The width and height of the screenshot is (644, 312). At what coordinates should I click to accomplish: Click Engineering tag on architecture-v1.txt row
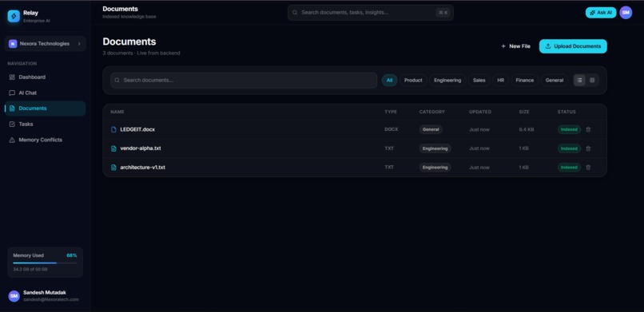(x=435, y=168)
